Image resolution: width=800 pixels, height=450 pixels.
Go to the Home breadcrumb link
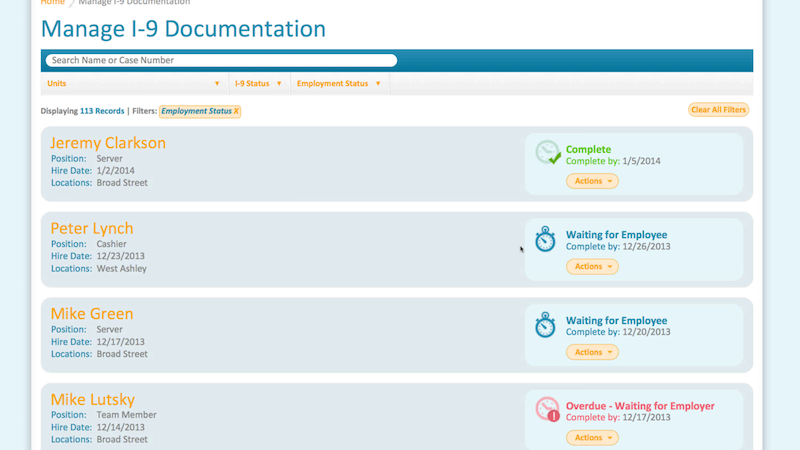[52, 3]
